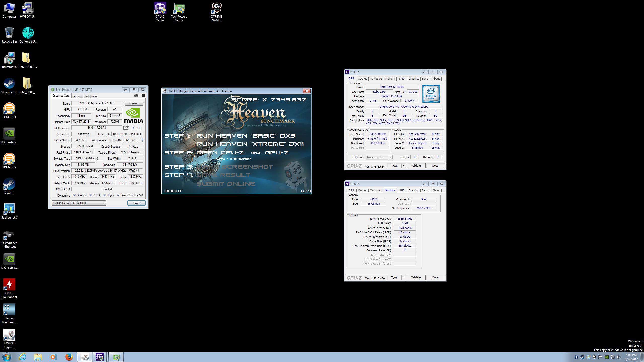Open the Geekbench 3 shortcut
The height and width of the screenshot is (362, 644).
9,211
